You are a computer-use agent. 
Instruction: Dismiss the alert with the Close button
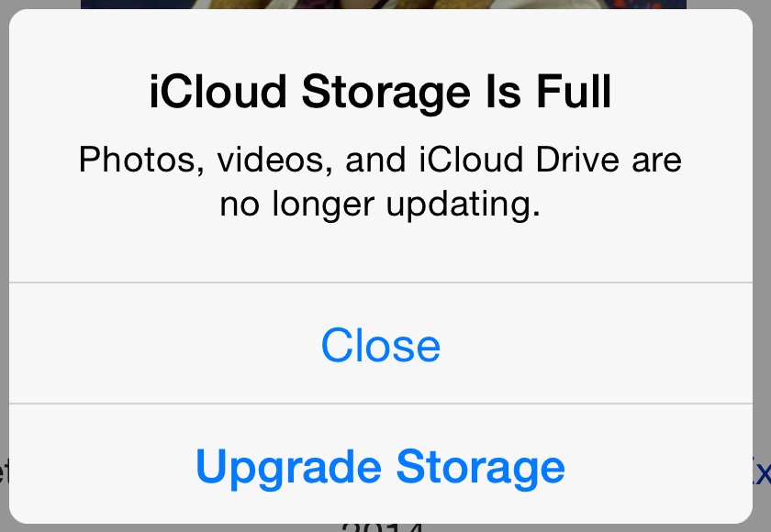(x=381, y=345)
